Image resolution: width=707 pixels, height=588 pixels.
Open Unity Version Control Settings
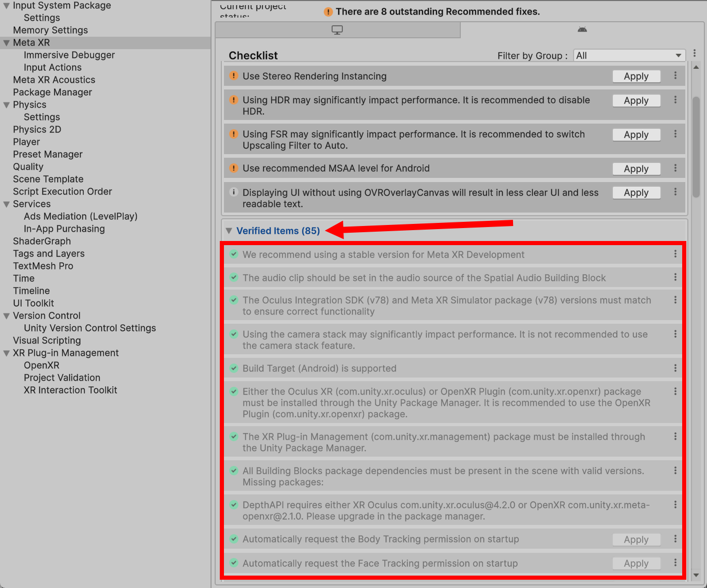(x=90, y=328)
